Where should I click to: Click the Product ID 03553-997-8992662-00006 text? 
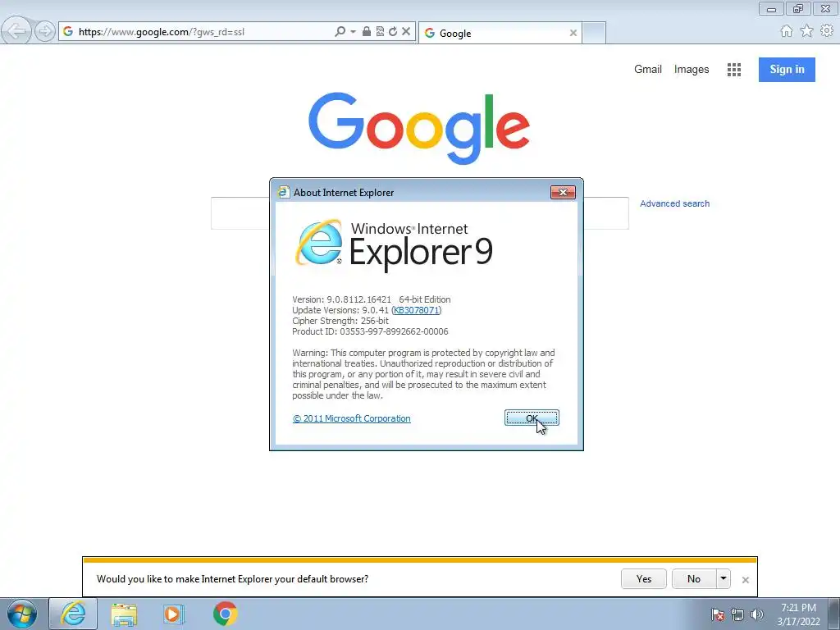tap(370, 331)
